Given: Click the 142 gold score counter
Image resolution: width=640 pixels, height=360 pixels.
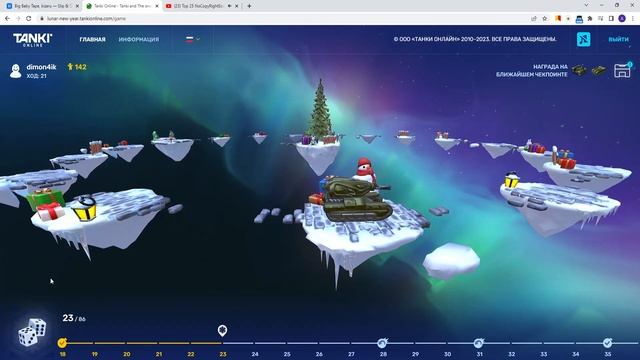Looking at the screenshot, I should click(x=77, y=67).
